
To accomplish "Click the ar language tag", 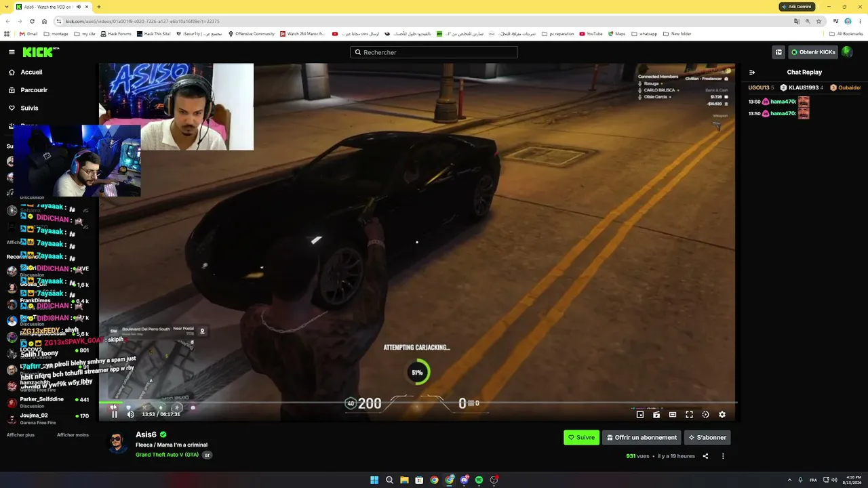I will point(208,455).
